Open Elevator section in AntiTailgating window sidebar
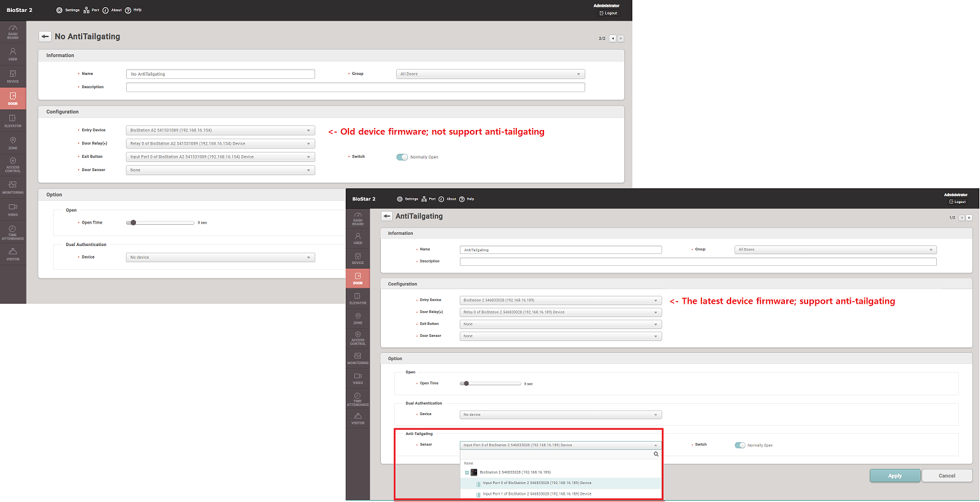 (x=358, y=298)
